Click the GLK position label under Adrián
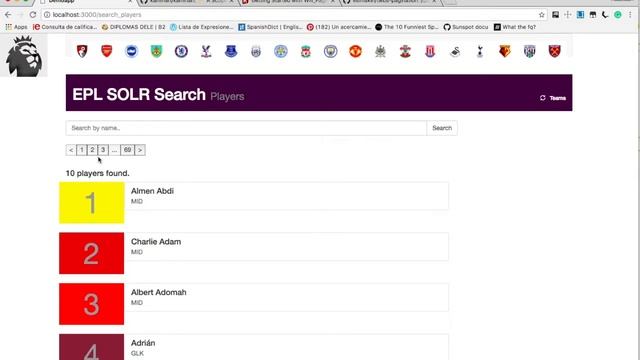 137,353
